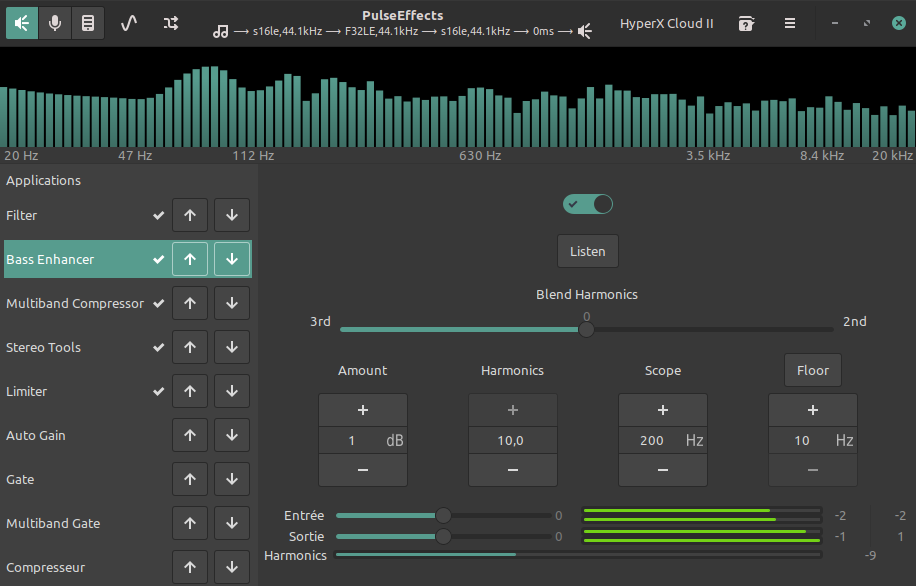
Task: Open the calibration wave icon in header
Action: click(129, 23)
